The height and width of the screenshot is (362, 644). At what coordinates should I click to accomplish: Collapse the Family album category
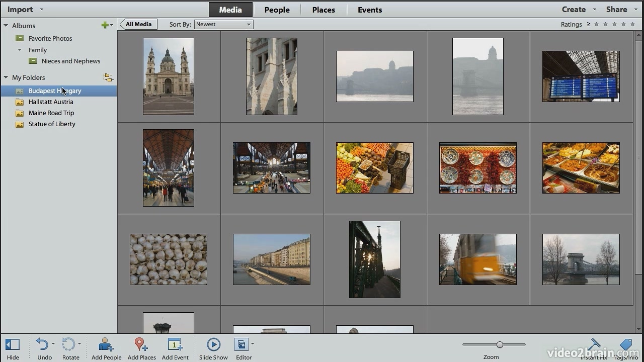coord(20,50)
